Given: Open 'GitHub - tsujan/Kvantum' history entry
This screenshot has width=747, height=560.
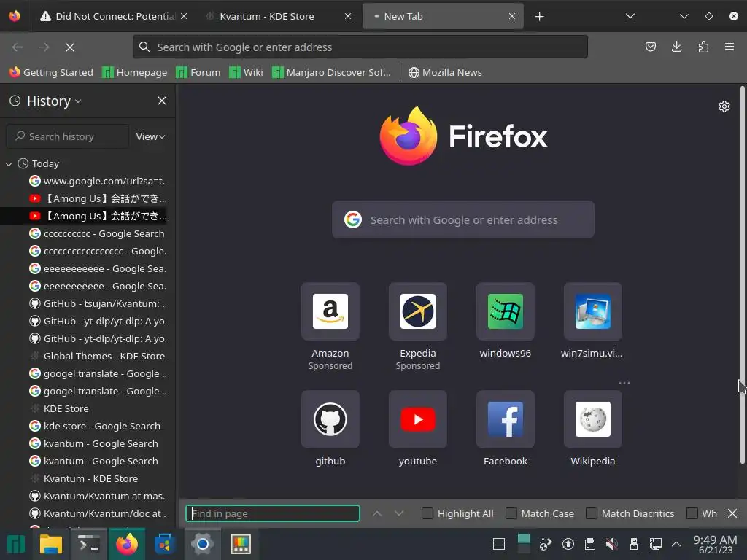Looking at the screenshot, I should click(98, 303).
